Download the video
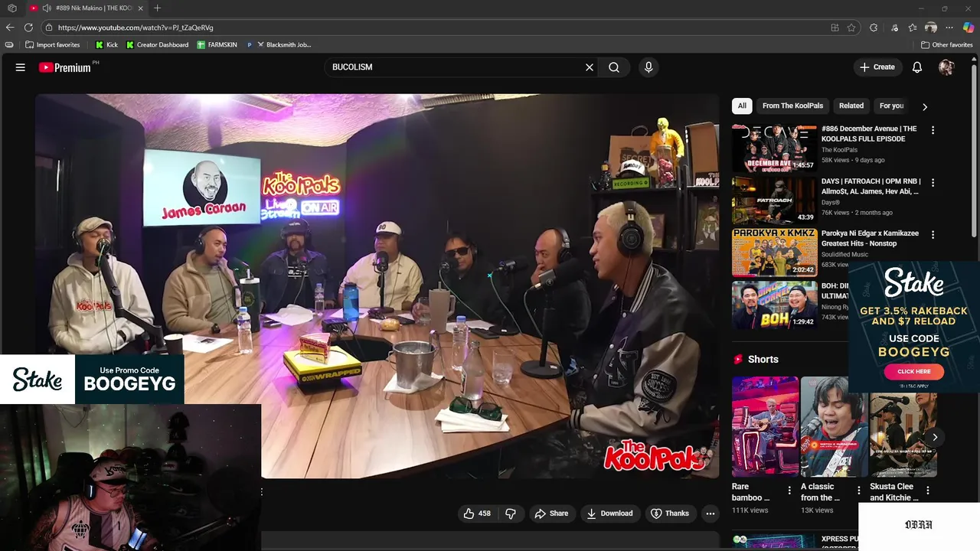 609,514
